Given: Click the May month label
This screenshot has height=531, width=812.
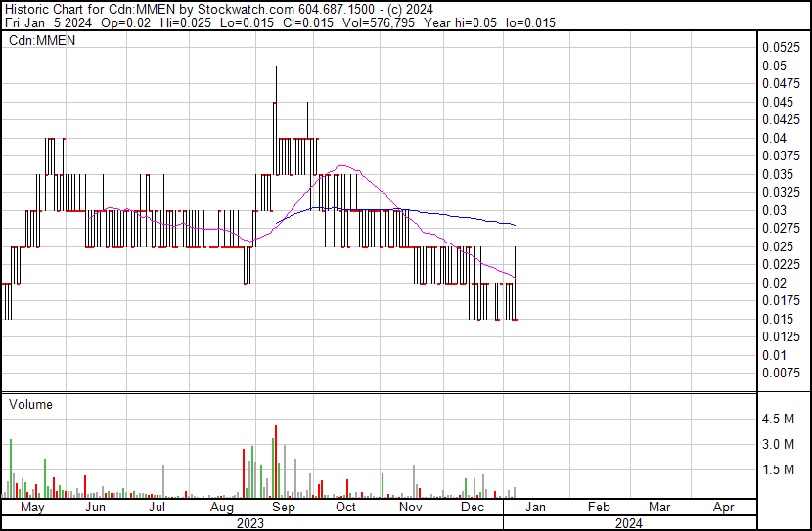Looking at the screenshot, I should tap(32, 508).
